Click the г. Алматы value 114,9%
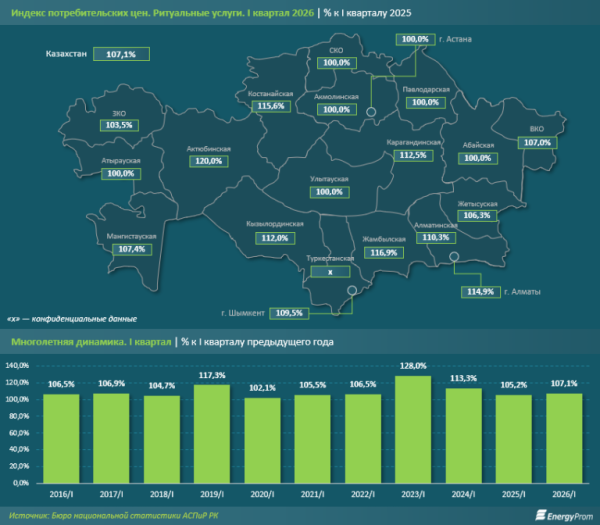 coord(481,292)
